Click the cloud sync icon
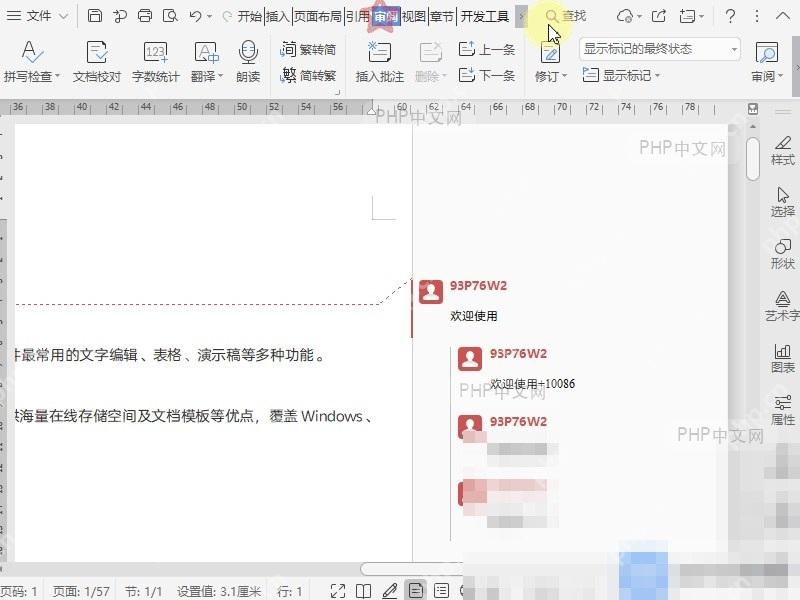Viewport: 800px width, 600px height. (624, 16)
